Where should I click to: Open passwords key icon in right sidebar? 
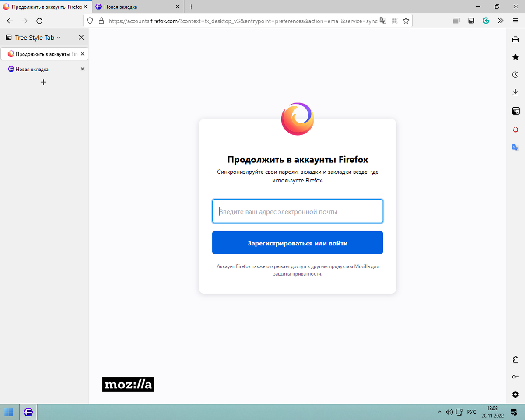click(515, 377)
